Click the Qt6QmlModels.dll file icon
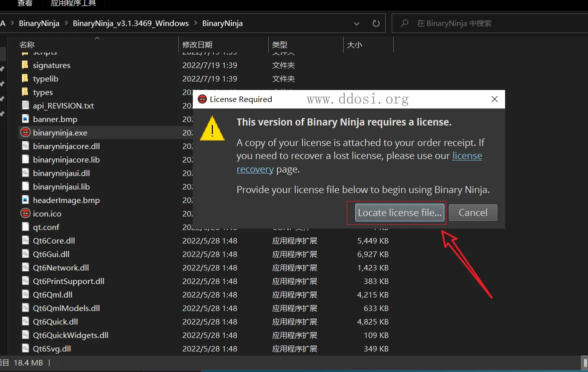Screen dimensions: 588x372 (x=25, y=308)
